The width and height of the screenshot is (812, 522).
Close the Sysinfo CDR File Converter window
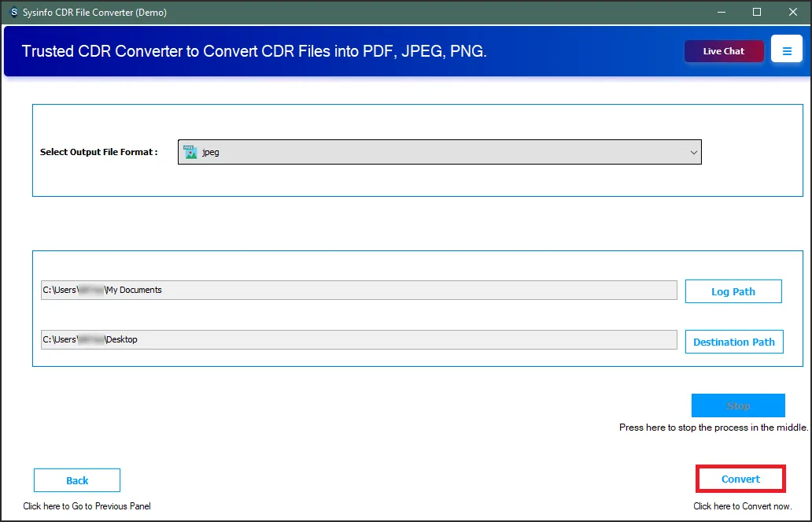pos(793,13)
